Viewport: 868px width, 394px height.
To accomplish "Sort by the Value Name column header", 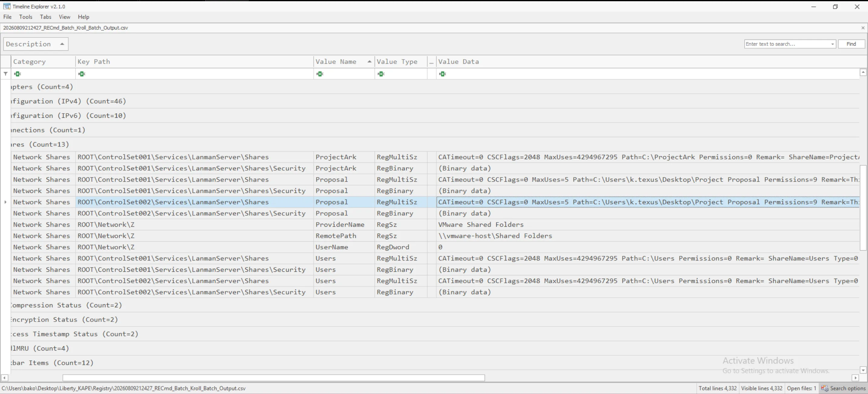I will 344,62.
